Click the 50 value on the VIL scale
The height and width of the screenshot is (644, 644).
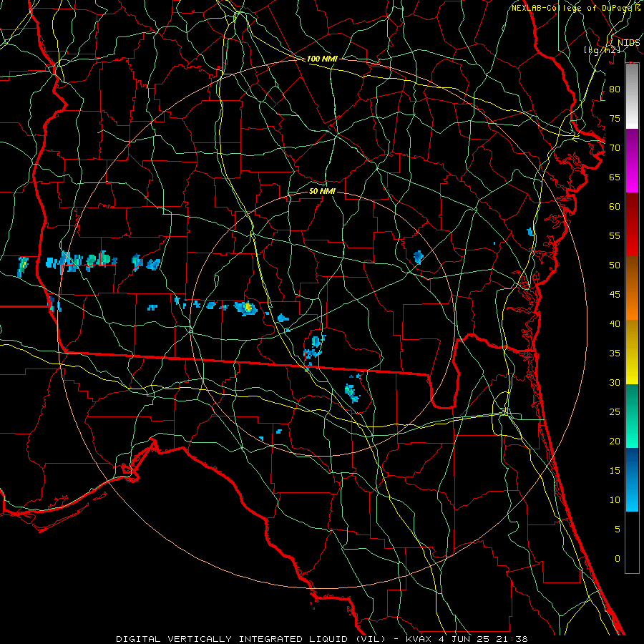(615, 265)
